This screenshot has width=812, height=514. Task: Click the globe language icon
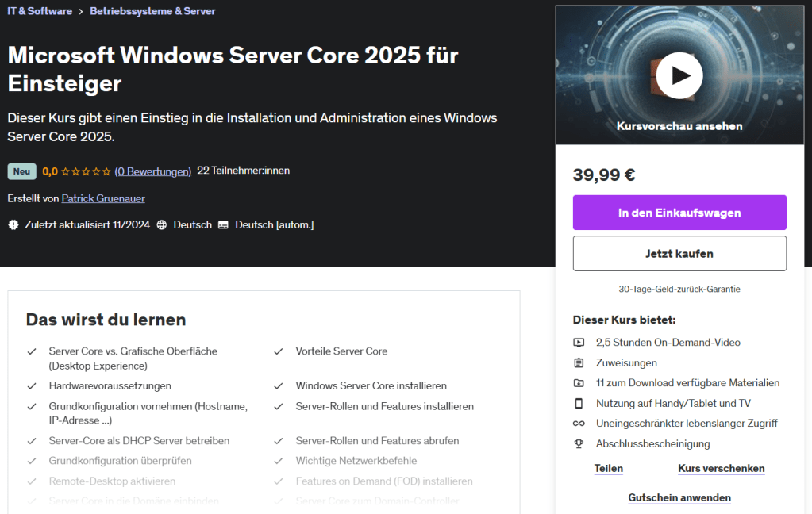[162, 225]
